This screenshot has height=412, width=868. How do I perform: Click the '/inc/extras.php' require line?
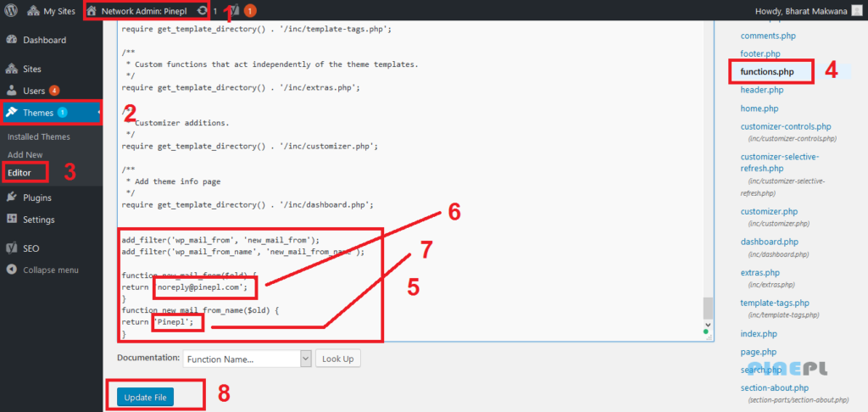(x=241, y=87)
